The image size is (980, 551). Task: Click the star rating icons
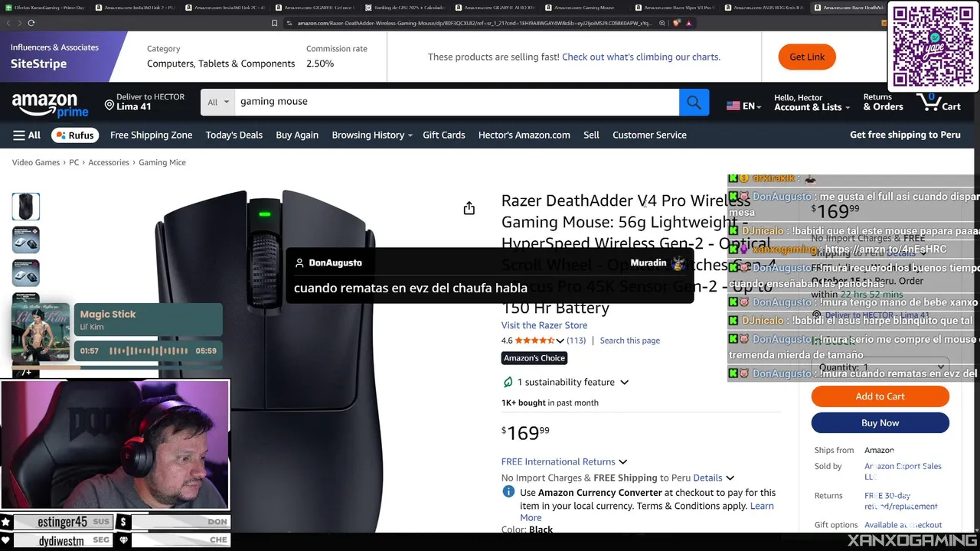534,341
